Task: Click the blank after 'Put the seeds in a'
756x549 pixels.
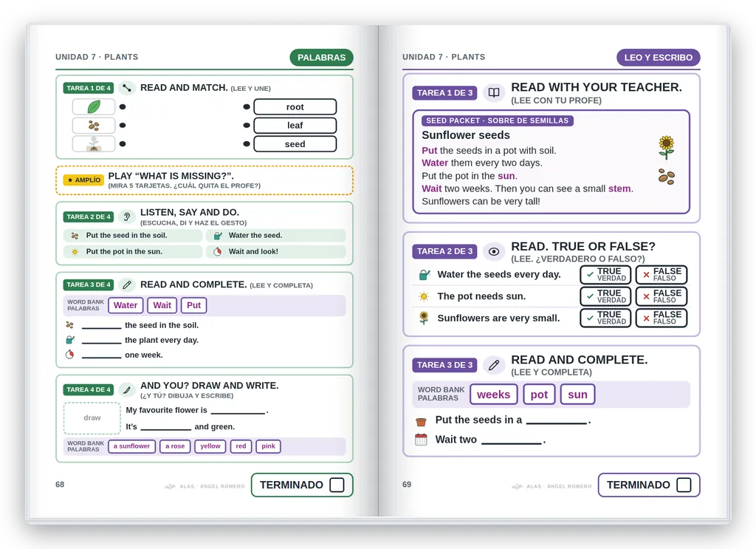Action: (557, 420)
